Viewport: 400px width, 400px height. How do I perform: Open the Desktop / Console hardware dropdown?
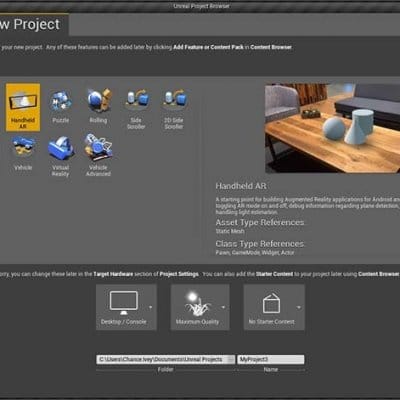(x=126, y=307)
